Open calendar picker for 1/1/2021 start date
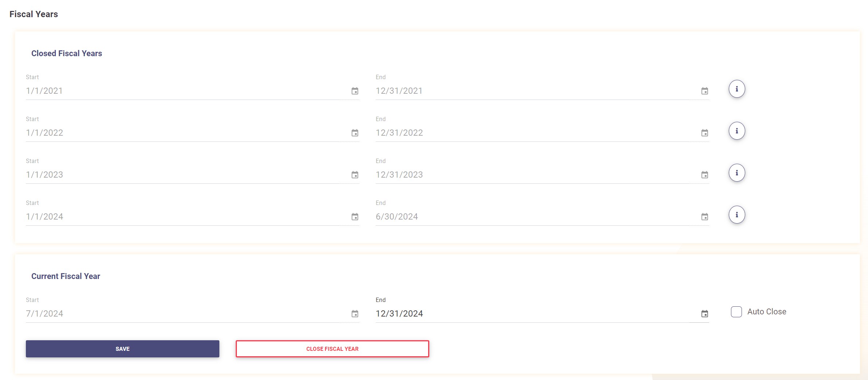868x380 pixels. click(x=355, y=91)
